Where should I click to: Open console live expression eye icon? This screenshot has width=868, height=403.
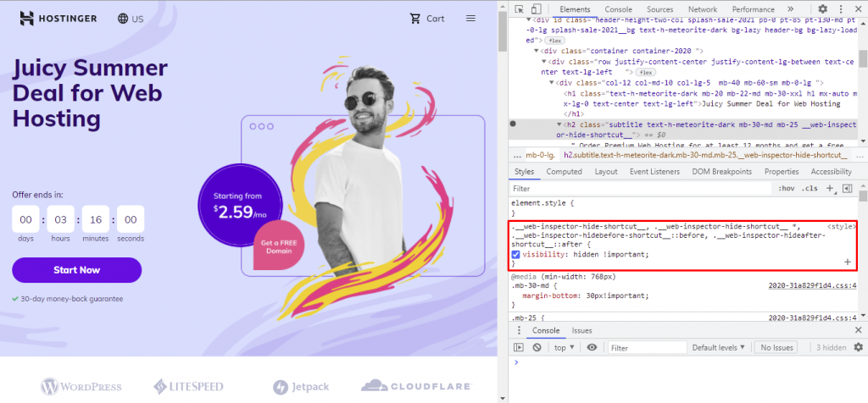592,348
